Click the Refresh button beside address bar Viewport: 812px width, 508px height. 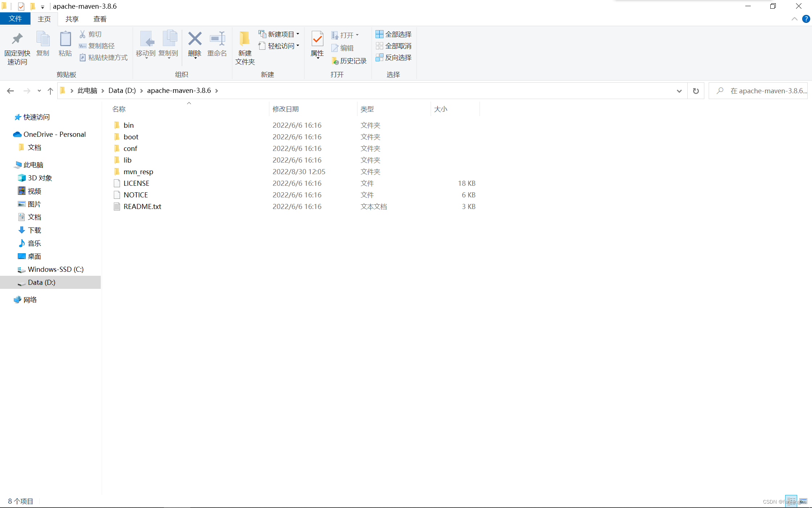[x=696, y=91]
